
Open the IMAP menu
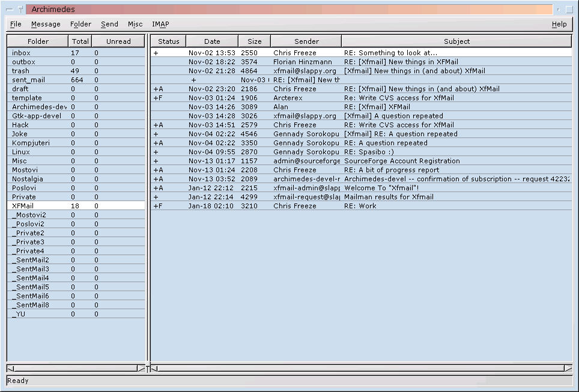160,24
